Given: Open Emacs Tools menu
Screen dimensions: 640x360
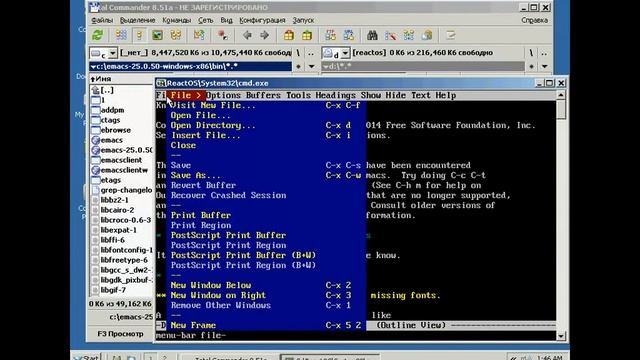Looking at the screenshot, I should click(x=298, y=96).
